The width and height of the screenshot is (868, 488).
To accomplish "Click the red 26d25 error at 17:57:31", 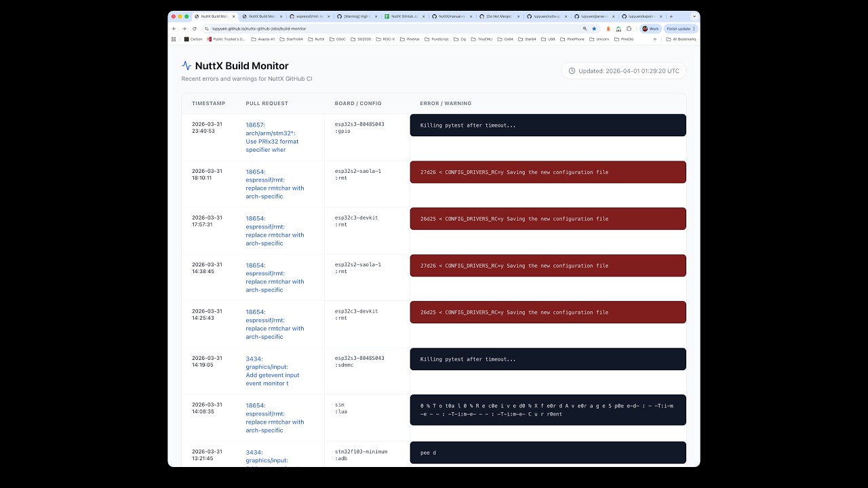I will click(x=548, y=219).
